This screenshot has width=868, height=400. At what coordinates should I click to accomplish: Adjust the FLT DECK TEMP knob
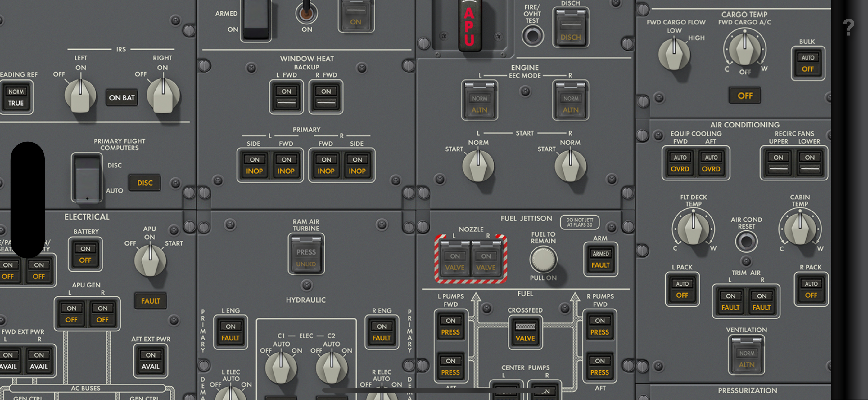[693, 229]
